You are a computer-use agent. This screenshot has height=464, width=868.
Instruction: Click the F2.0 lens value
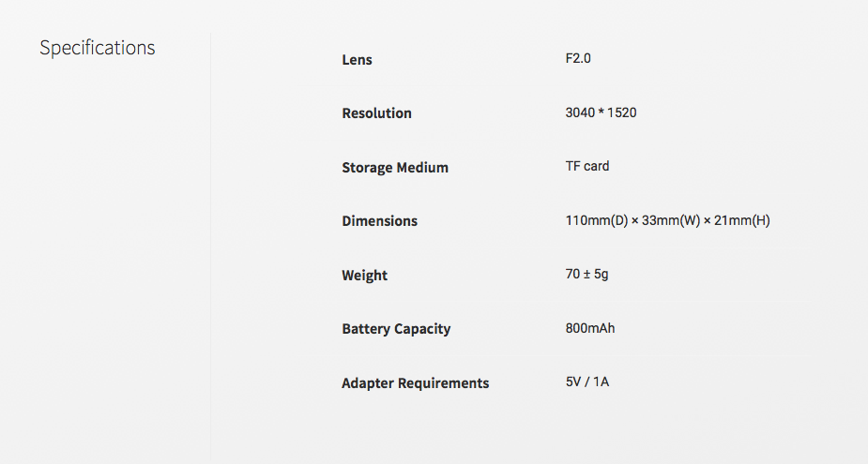click(578, 58)
